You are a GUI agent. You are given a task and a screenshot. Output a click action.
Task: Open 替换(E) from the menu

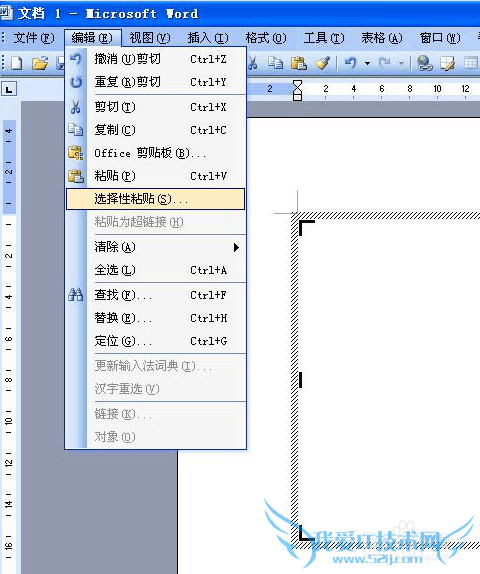pos(155,318)
